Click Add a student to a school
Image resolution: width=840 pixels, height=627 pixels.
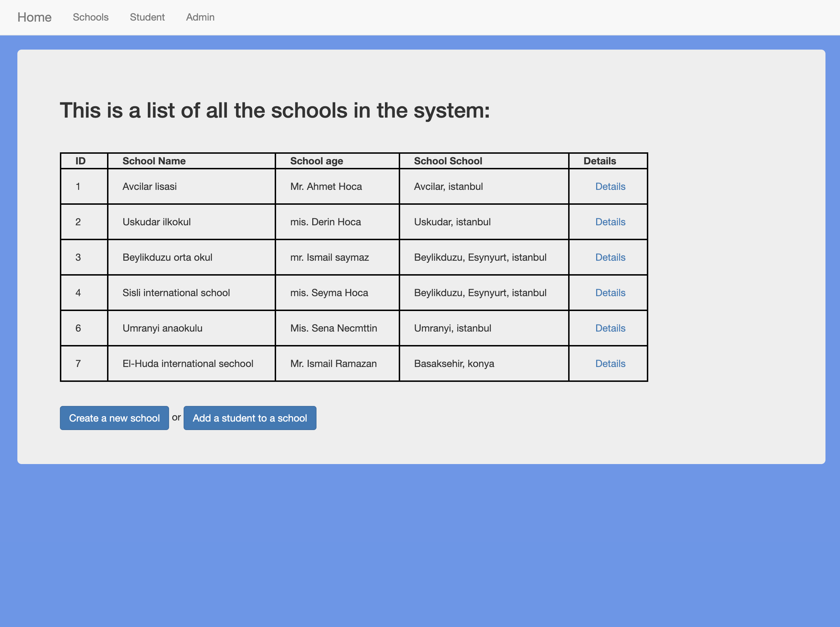coord(250,418)
